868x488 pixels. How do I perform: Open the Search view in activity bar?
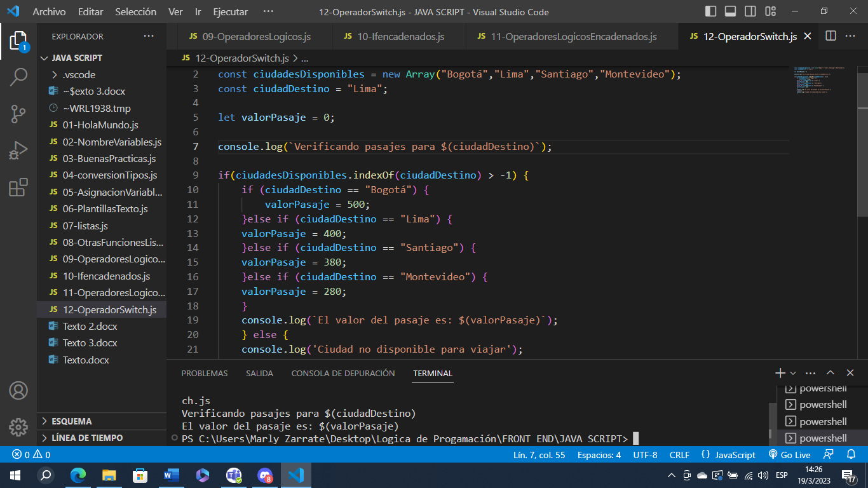point(18,77)
